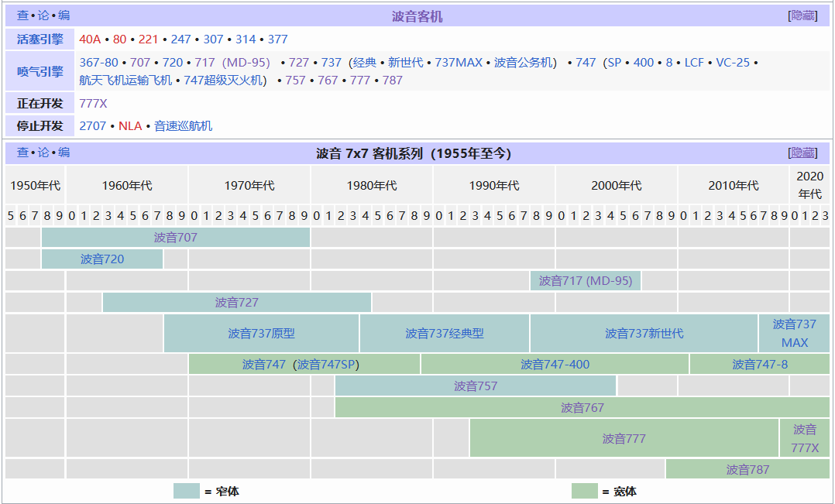835x504 pixels.
Task: Open the red 40A link
Action: click(x=90, y=39)
